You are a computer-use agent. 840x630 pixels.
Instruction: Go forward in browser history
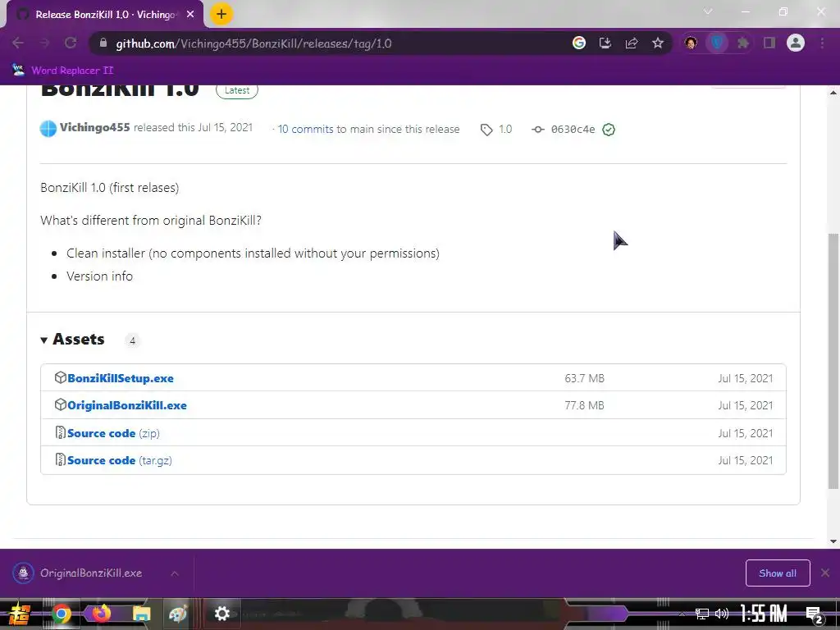(x=44, y=43)
